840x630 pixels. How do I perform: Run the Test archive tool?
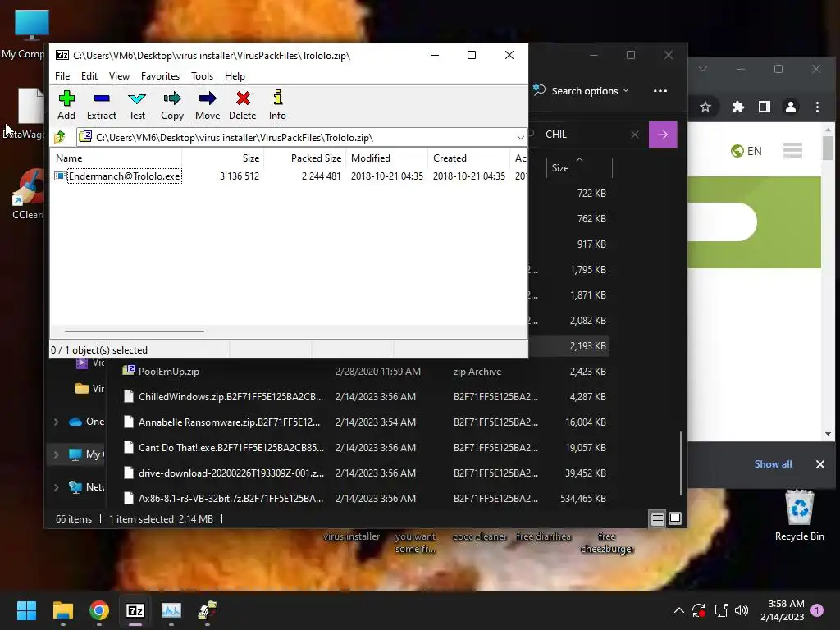click(137, 105)
